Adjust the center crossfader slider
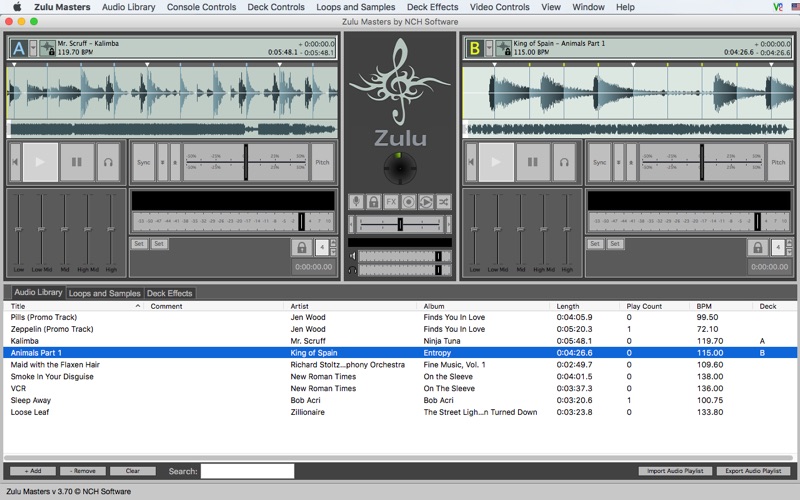The width and height of the screenshot is (800, 500). [x=400, y=224]
